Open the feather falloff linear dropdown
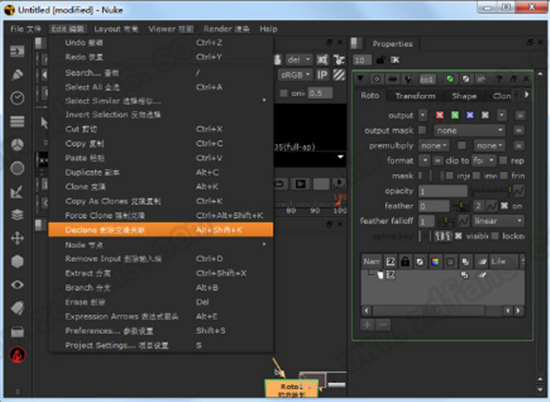Screen dimensions: 550x402 pyautogui.click(x=498, y=221)
